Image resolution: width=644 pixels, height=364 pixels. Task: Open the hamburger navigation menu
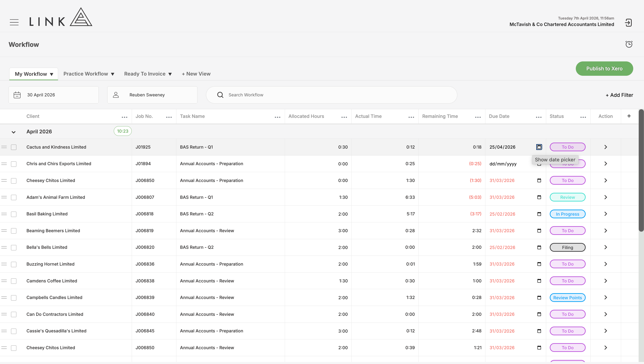[14, 22]
